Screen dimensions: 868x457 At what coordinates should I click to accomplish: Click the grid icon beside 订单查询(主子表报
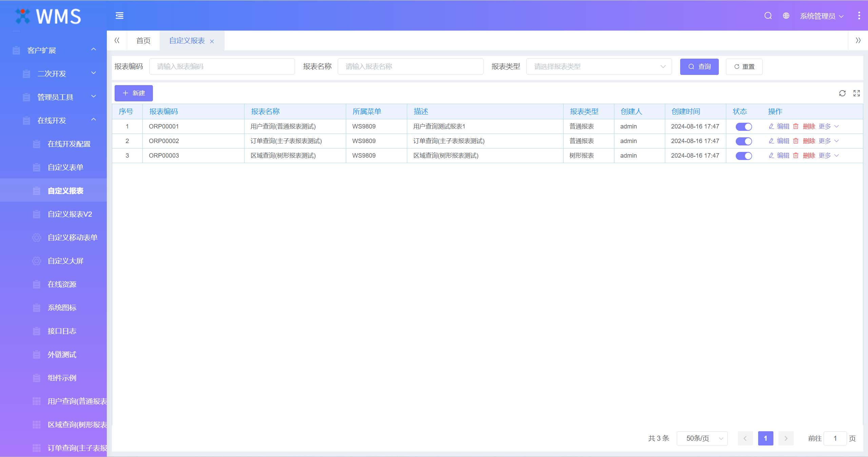click(37, 448)
